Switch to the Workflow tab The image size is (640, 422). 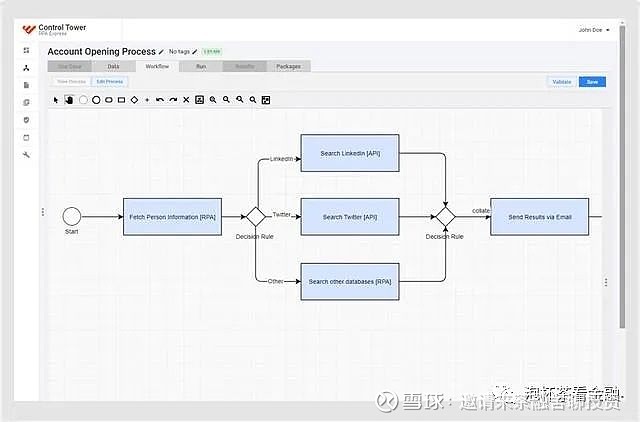click(157, 67)
